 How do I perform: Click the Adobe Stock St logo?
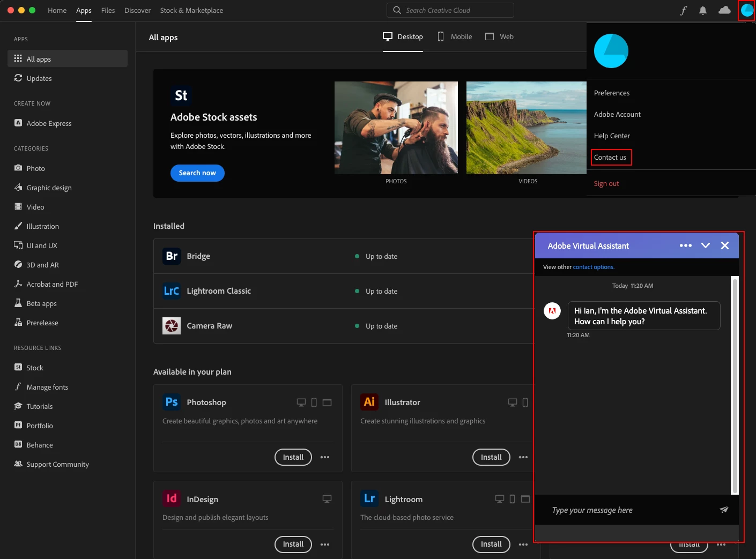[181, 95]
